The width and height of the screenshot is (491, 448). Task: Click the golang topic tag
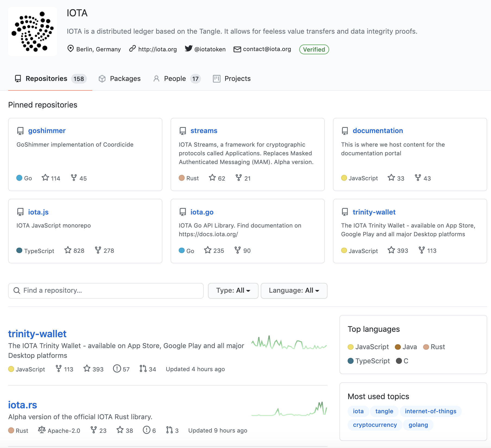tap(418, 425)
